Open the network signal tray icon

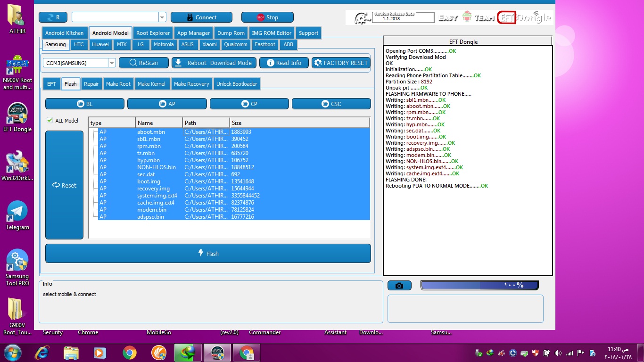[x=570, y=353]
